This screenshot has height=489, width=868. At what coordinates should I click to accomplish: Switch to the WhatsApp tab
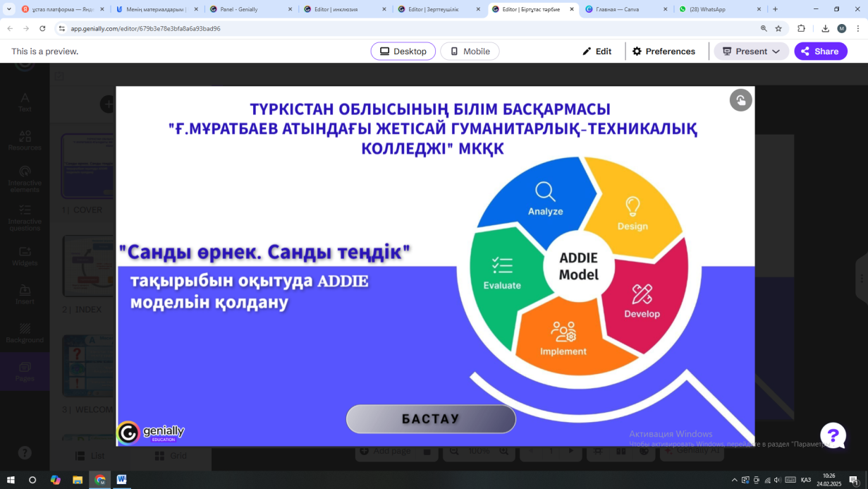pyautogui.click(x=719, y=9)
